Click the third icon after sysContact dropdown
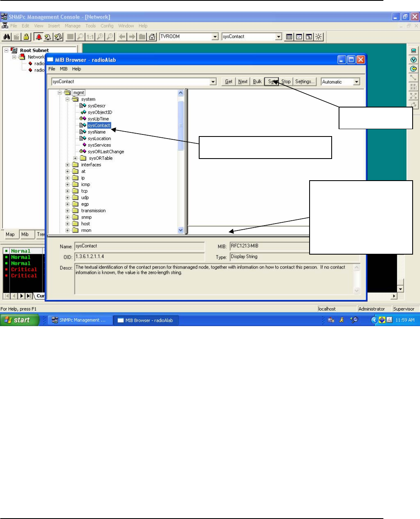The image size is (420, 519). coord(309,37)
